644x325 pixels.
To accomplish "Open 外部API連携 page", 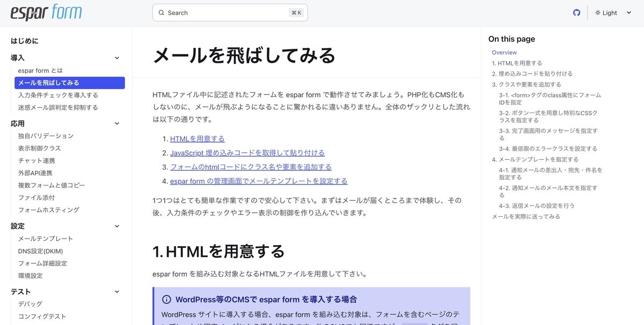I will coord(35,173).
